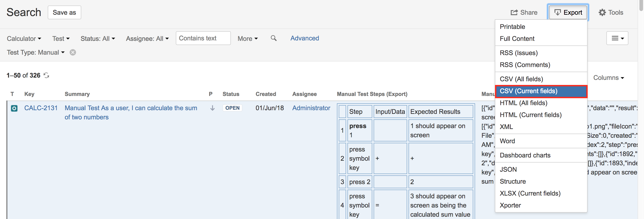This screenshot has height=219, width=644.
Task: Open the Calculator project dropdown
Action: coord(24,39)
